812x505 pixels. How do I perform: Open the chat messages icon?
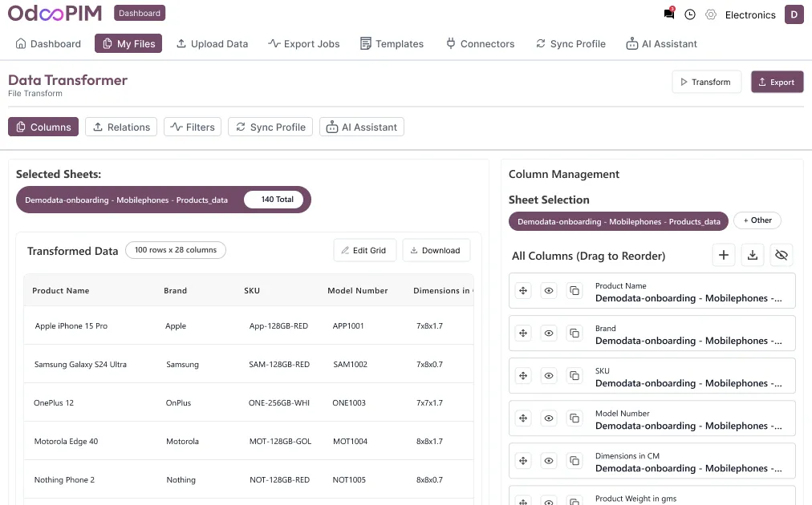669,14
